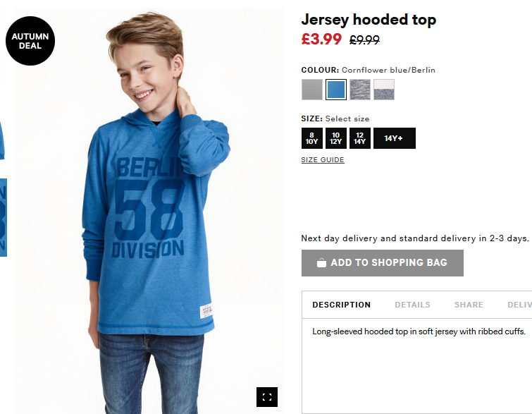Viewport: 532px width, 414px height.
Task: Click the Autumn Deal badge
Action: pos(30,41)
